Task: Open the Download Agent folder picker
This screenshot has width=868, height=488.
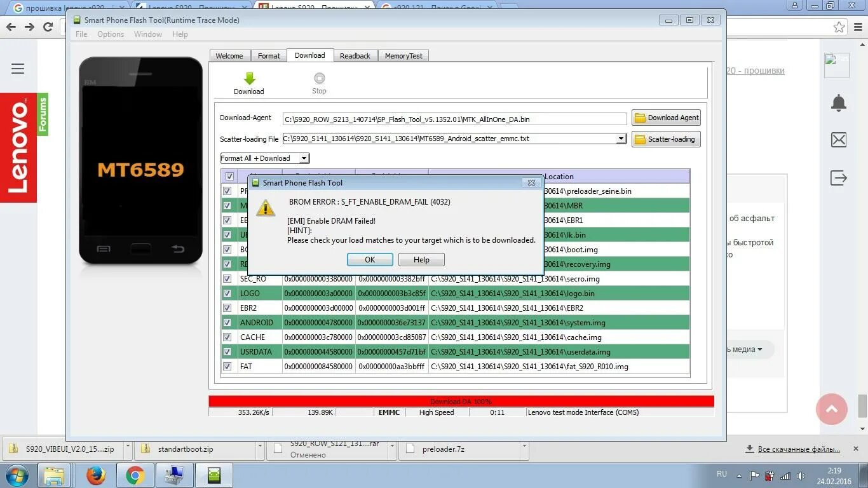Action: point(666,118)
